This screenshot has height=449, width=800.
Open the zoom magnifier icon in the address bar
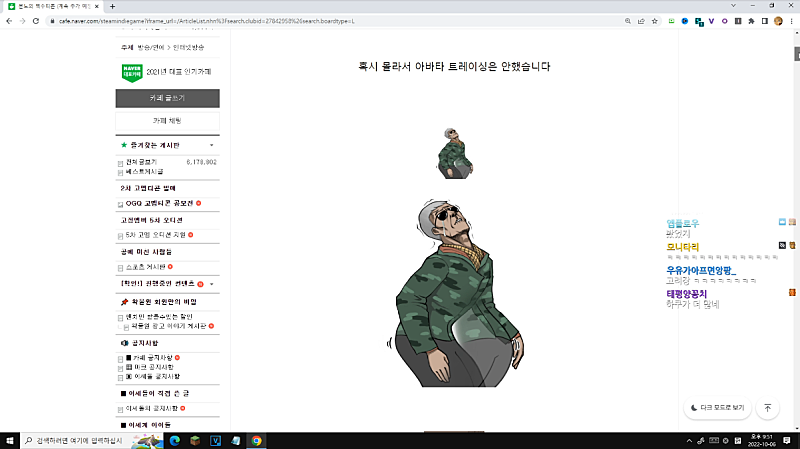628,21
